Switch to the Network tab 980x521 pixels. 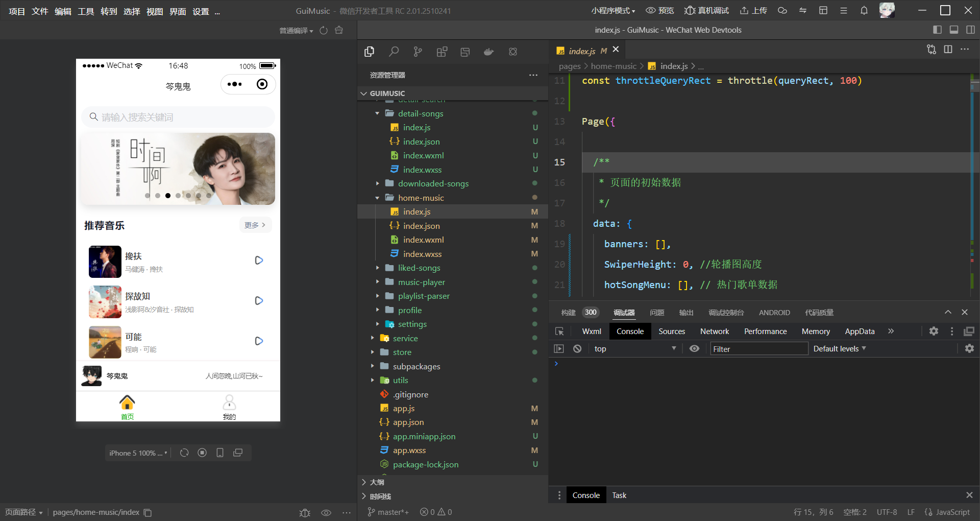point(714,331)
